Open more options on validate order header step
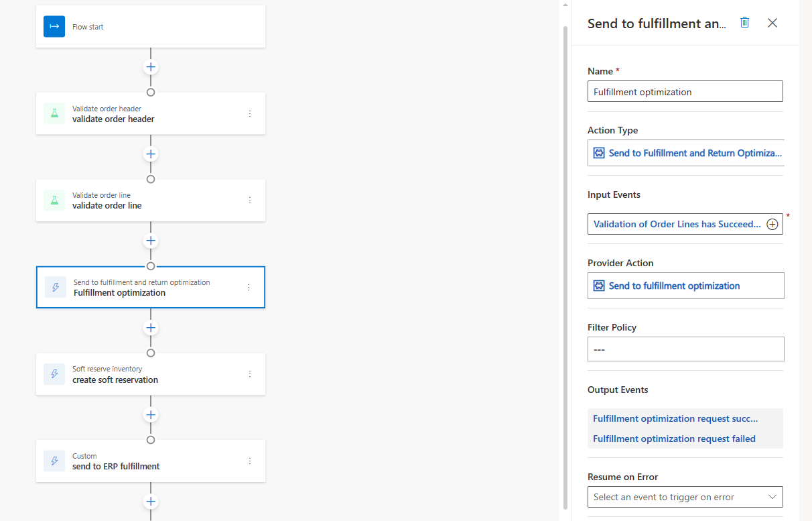The height and width of the screenshot is (521, 812). [250, 113]
